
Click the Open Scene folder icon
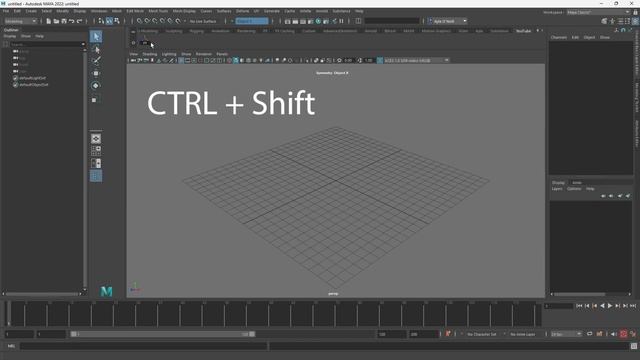56,21
